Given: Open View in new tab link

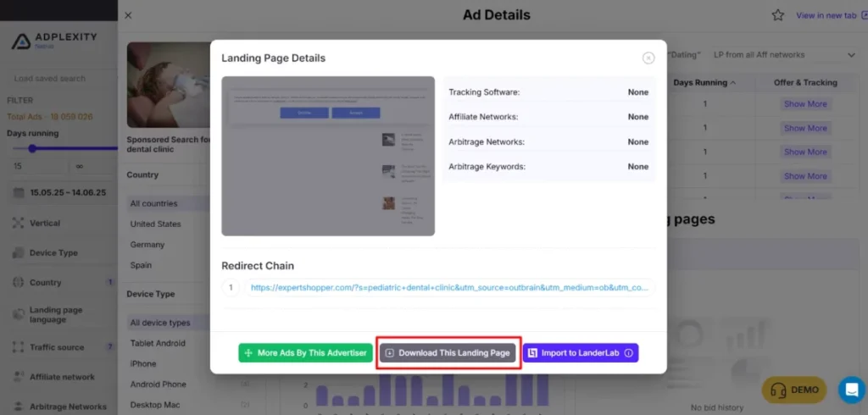Looking at the screenshot, I should point(825,15).
